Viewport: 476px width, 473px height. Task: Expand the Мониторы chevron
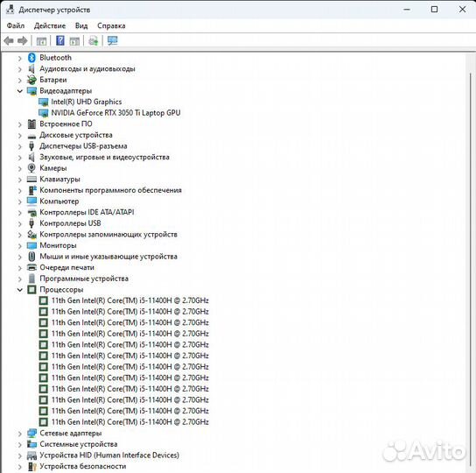click(x=20, y=245)
